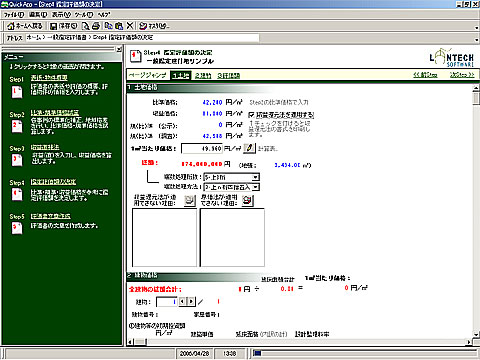Open the 編集 menu
Viewport: 480px width, 360px height.
coord(38,15)
